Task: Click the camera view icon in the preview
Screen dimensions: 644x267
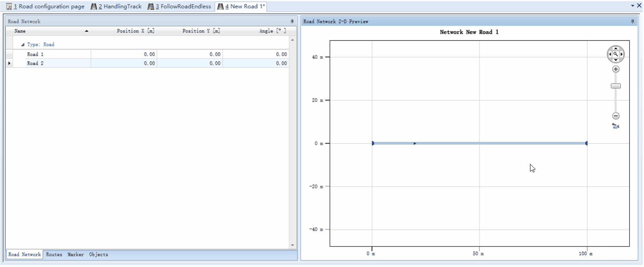Action: 616,126
